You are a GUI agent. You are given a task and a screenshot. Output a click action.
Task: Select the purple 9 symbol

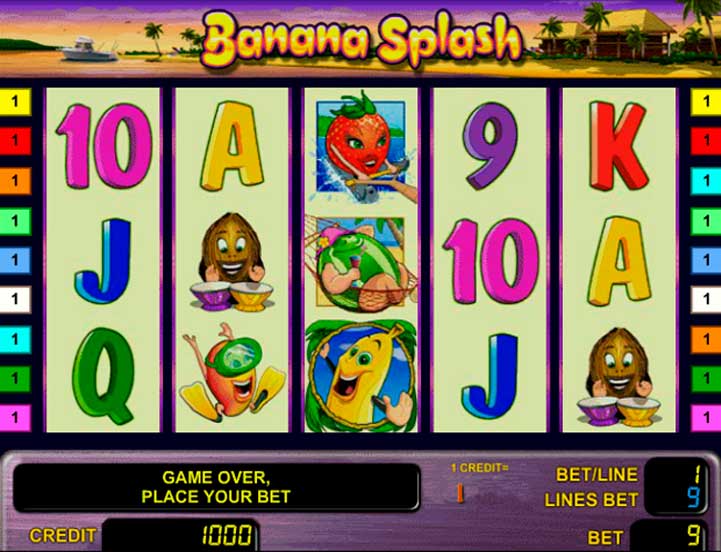click(x=489, y=146)
